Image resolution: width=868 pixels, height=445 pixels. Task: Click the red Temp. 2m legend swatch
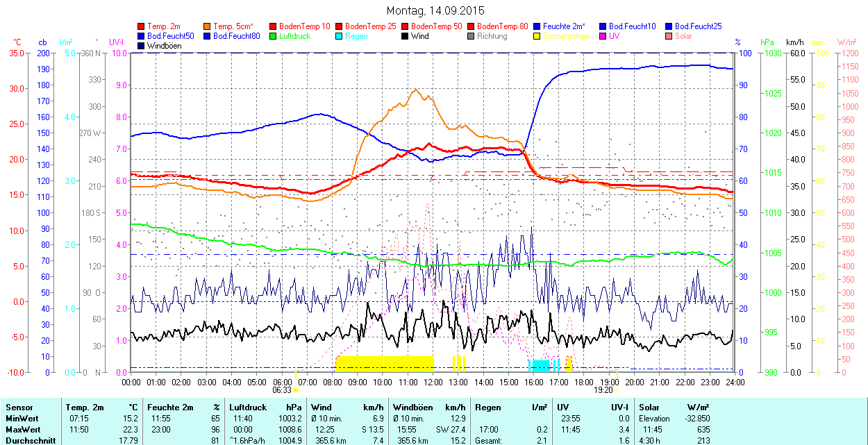142,26
